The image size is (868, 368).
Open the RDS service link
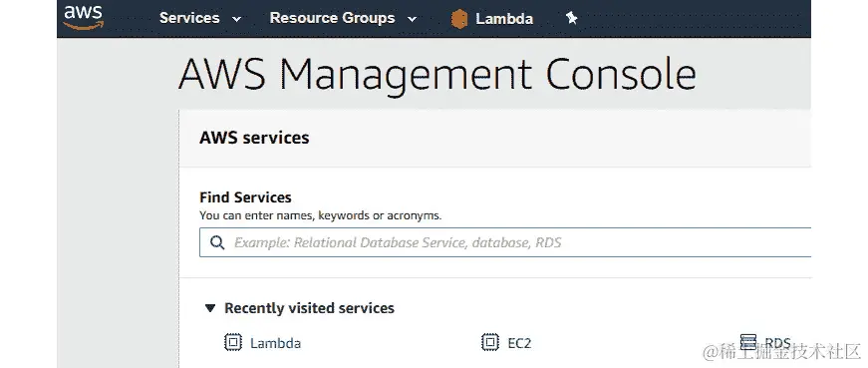pyautogui.click(x=777, y=343)
